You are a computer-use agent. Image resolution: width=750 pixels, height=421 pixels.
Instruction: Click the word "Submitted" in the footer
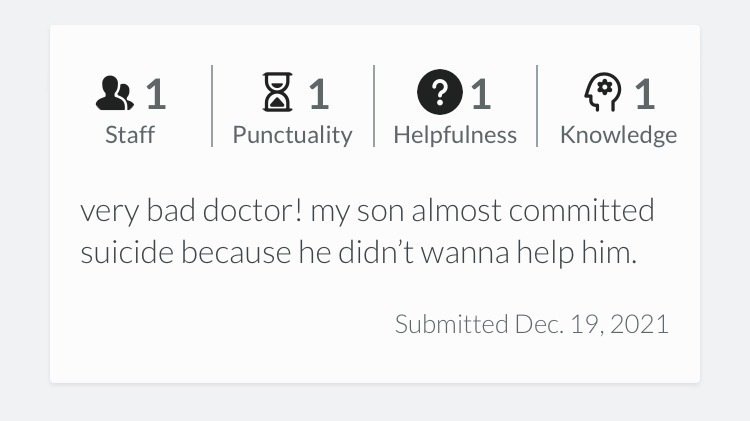[x=450, y=324]
